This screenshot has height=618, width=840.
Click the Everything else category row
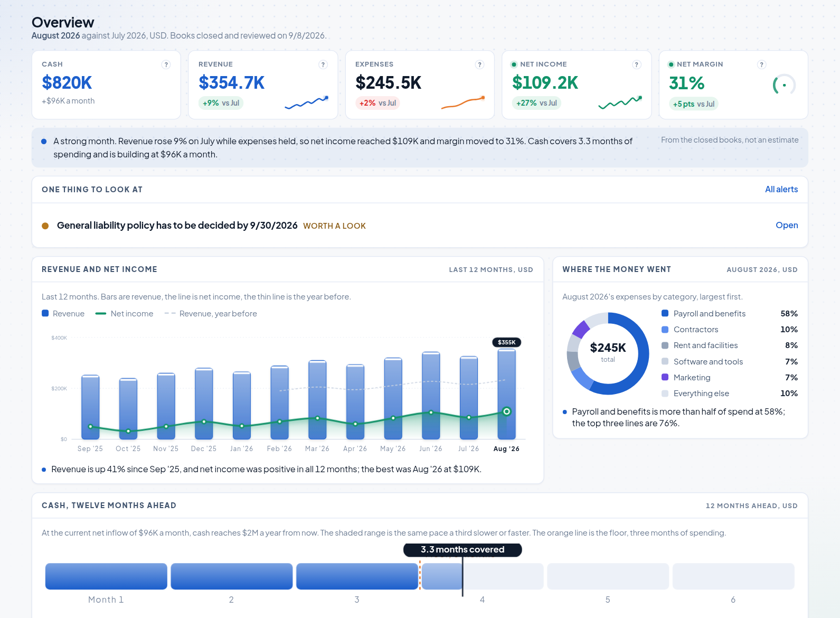tap(730, 394)
